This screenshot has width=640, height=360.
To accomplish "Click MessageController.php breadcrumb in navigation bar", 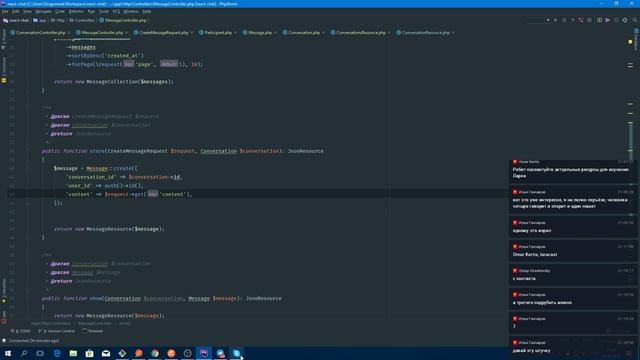I will [x=123, y=20].
